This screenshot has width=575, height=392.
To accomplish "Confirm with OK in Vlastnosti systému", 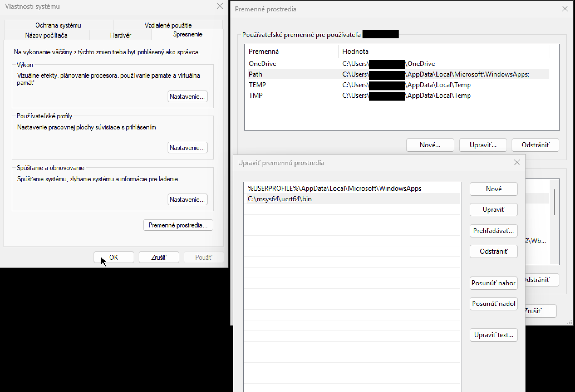I will pyautogui.click(x=114, y=258).
